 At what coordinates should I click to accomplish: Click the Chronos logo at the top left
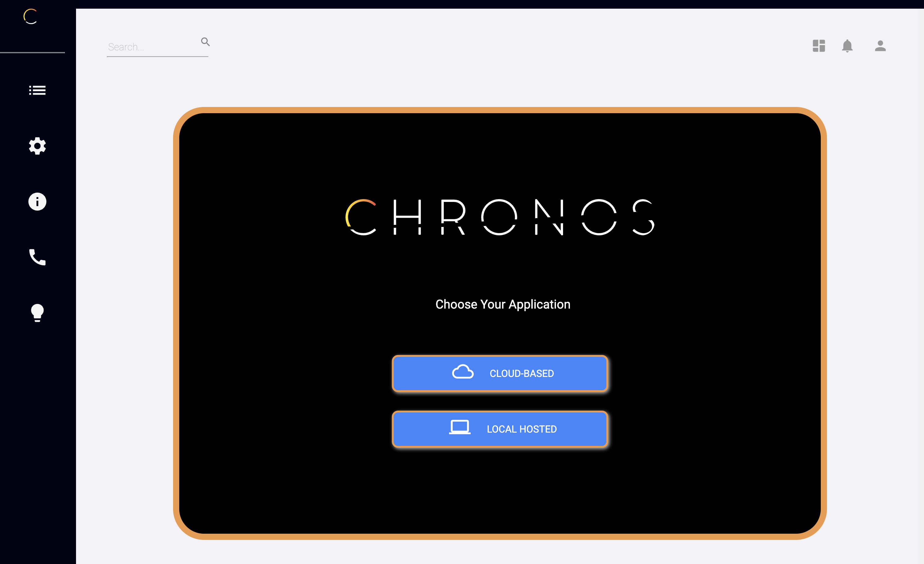tap(30, 16)
